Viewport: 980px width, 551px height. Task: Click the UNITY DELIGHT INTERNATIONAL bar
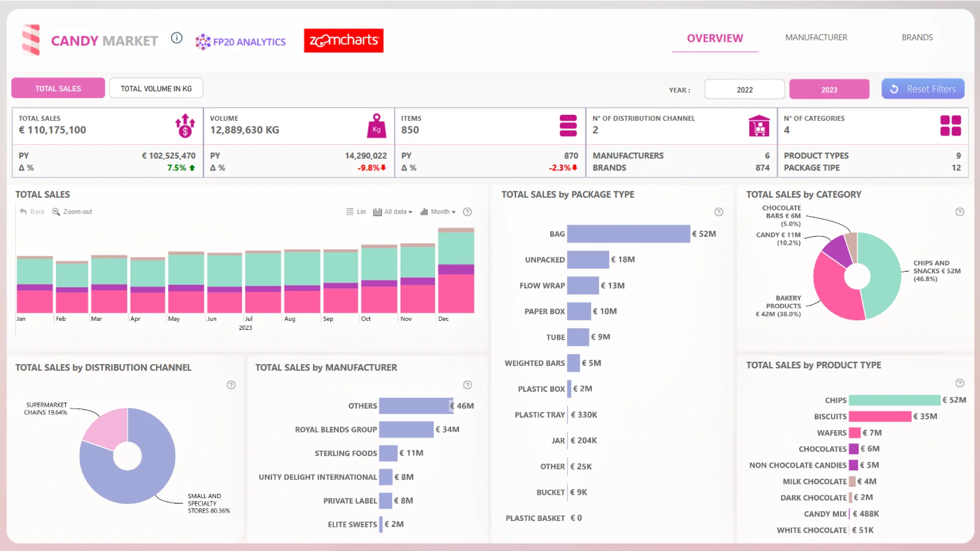(x=385, y=477)
